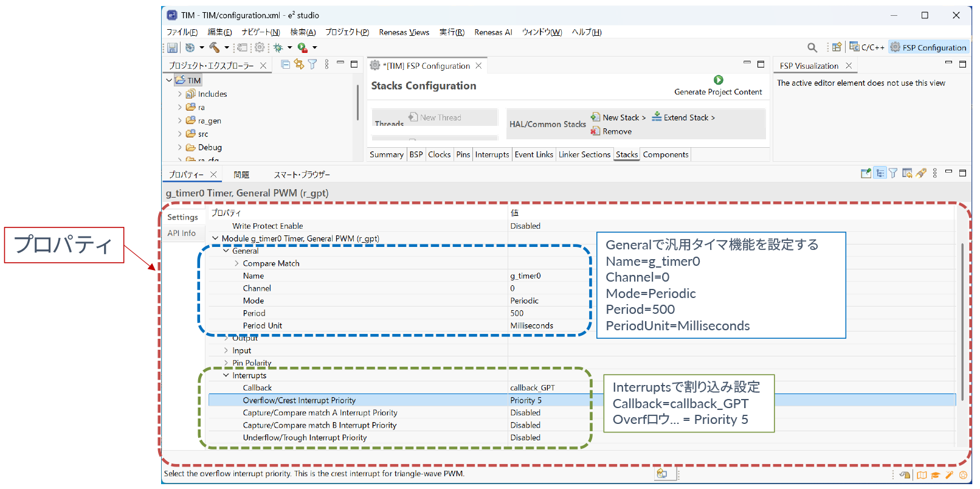Click the Save floppy disk icon
The image size is (980, 489).
click(x=172, y=47)
